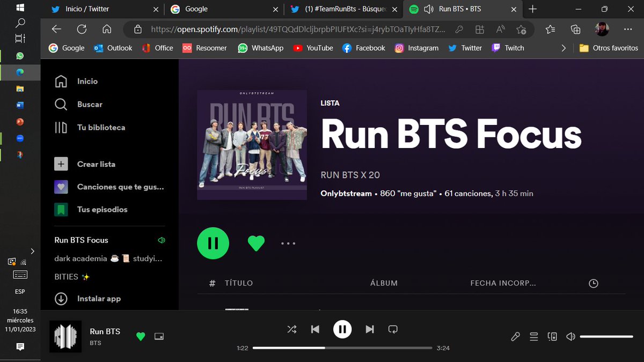Skip to previous track

click(315, 329)
